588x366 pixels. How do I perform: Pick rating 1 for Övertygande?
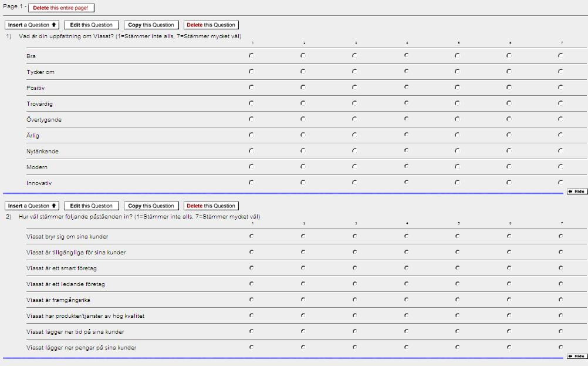click(x=251, y=119)
